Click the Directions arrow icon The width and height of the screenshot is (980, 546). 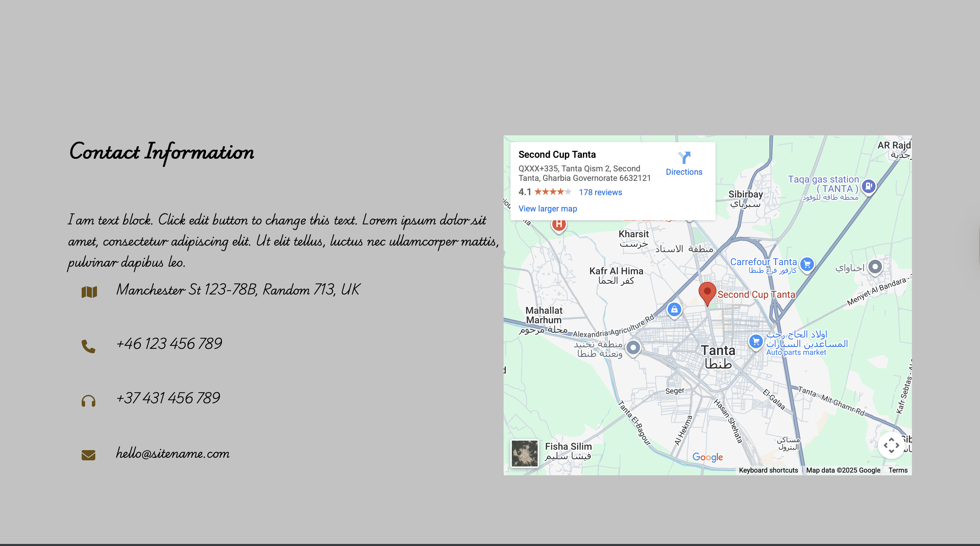[684, 158]
